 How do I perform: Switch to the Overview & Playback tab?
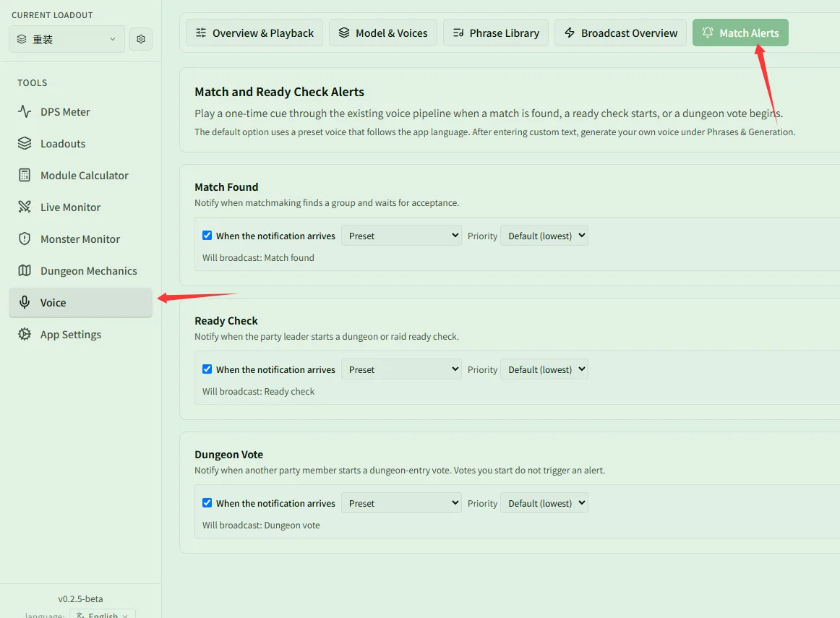[254, 33]
